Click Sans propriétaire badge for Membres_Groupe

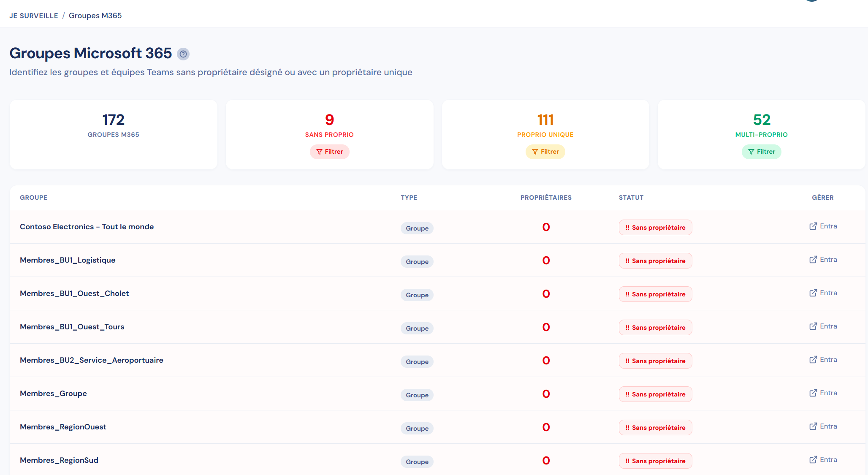(656, 394)
